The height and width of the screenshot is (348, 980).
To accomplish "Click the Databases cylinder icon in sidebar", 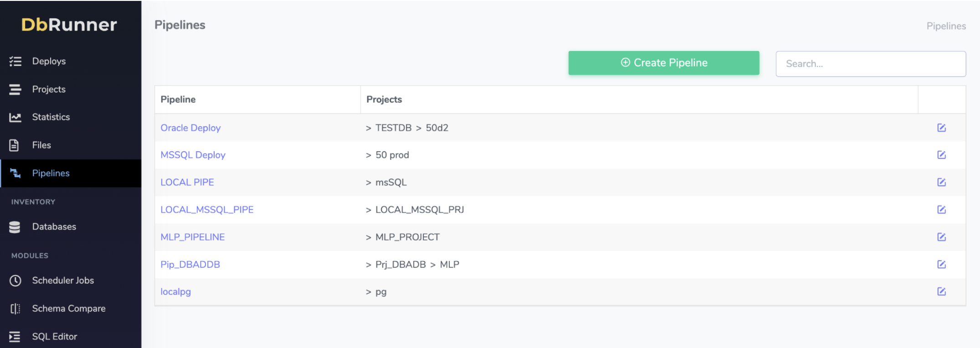I will pyautogui.click(x=15, y=227).
